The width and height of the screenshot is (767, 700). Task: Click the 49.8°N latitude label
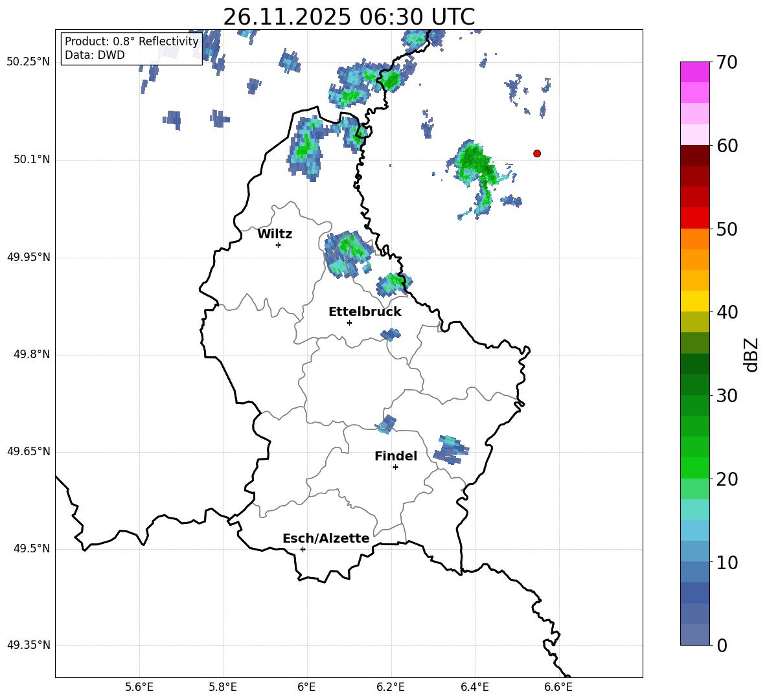click(31, 354)
